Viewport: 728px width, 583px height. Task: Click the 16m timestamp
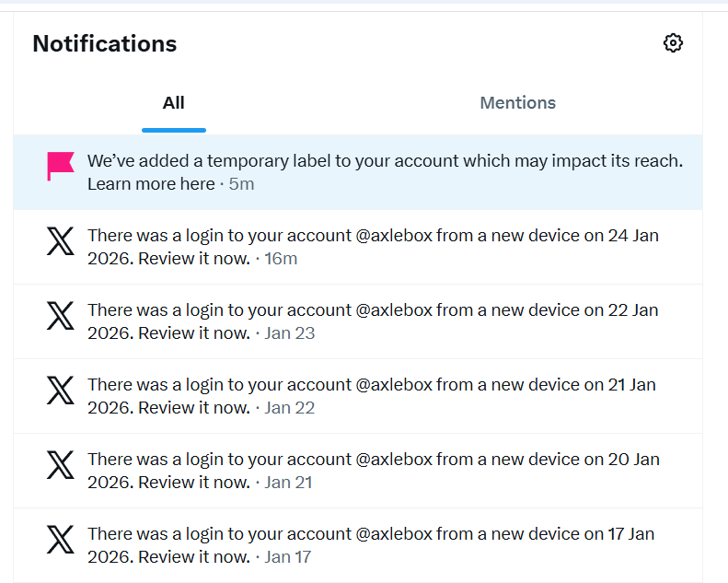[281, 259]
